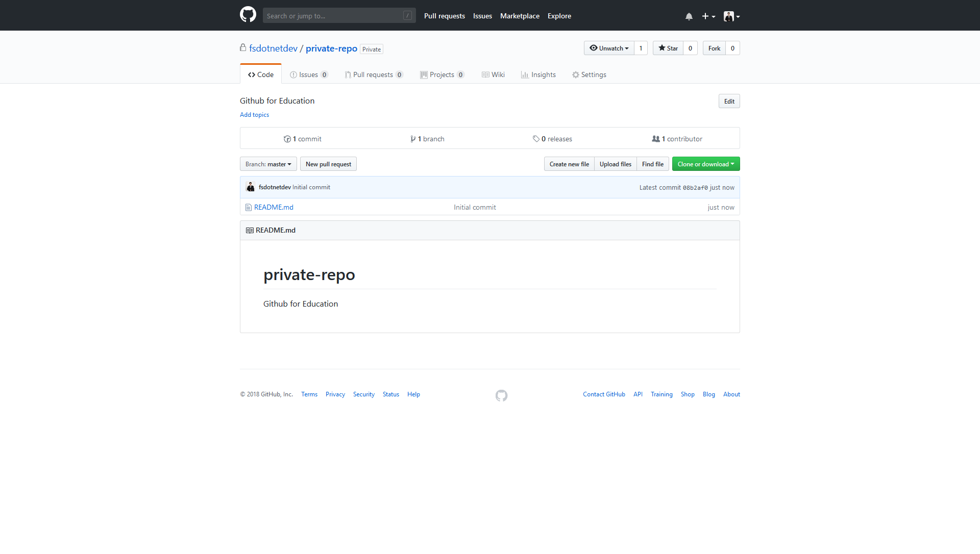This screenshot has width=980, height=554.
Task: Expand the Unwatch dropdown button
Action: (609, 48)
